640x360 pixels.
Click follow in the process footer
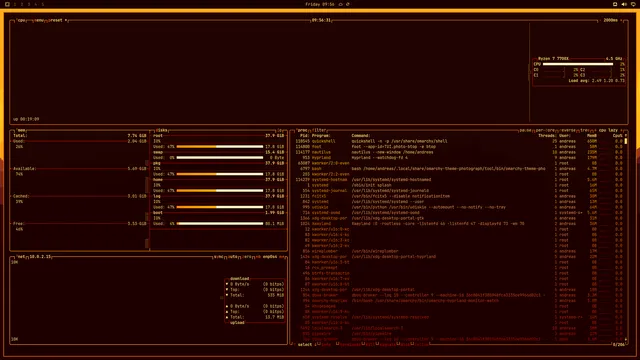(x=422, y=344)
